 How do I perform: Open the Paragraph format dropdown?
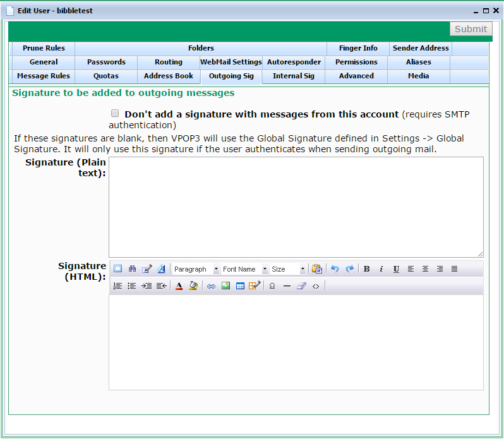pos(196,269)
